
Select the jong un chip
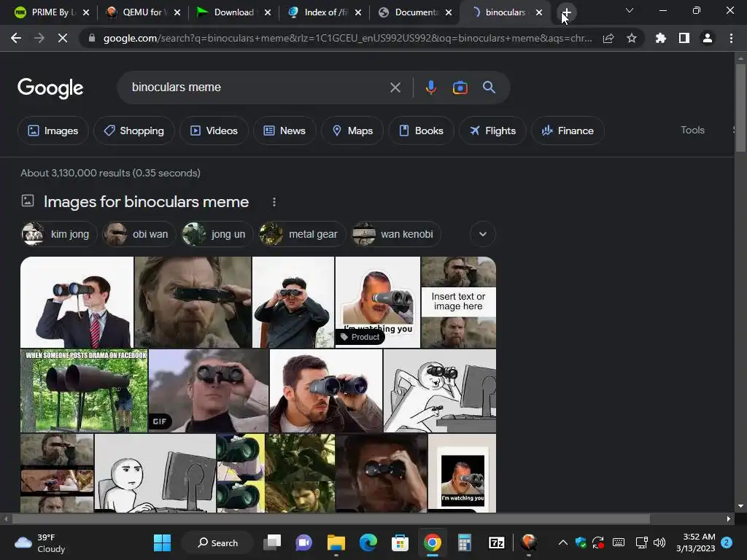pyautogui.click(x=217, y=234)
